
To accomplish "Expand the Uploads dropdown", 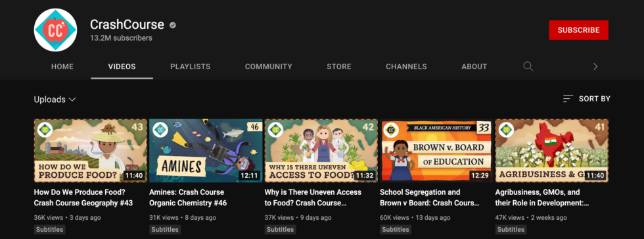I will pos(55,99).
